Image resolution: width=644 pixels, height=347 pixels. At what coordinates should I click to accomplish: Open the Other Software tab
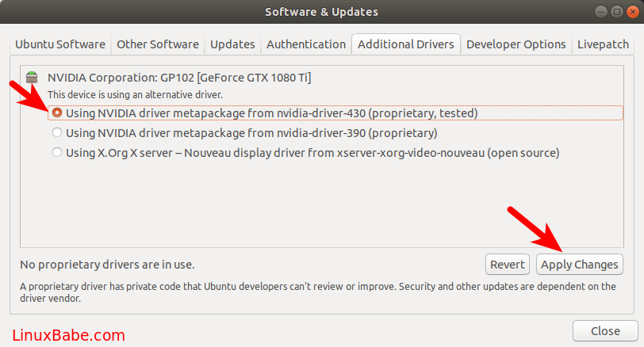pyautogui.click(x=157, y=44)
